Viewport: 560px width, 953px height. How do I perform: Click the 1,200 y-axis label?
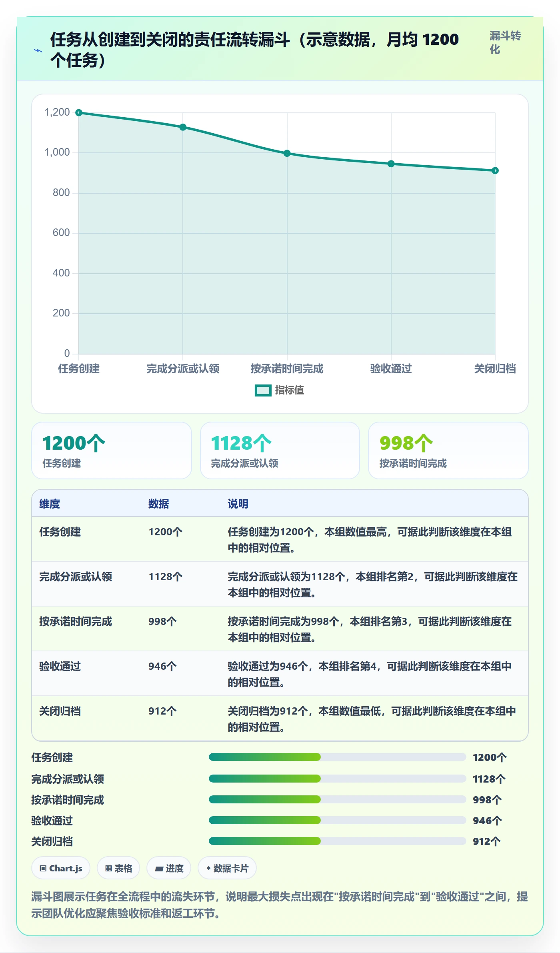57,112
